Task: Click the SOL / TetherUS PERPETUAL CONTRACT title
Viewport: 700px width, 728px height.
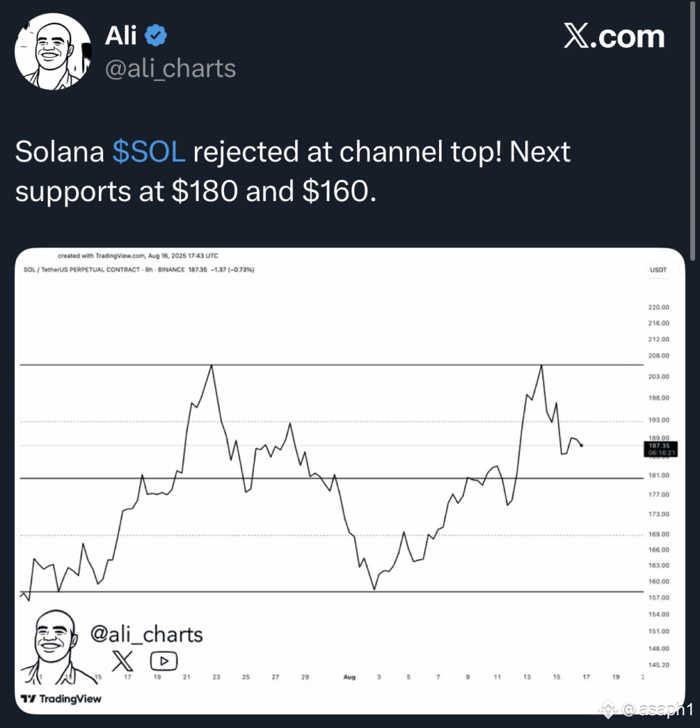Action: coord(82,269)
